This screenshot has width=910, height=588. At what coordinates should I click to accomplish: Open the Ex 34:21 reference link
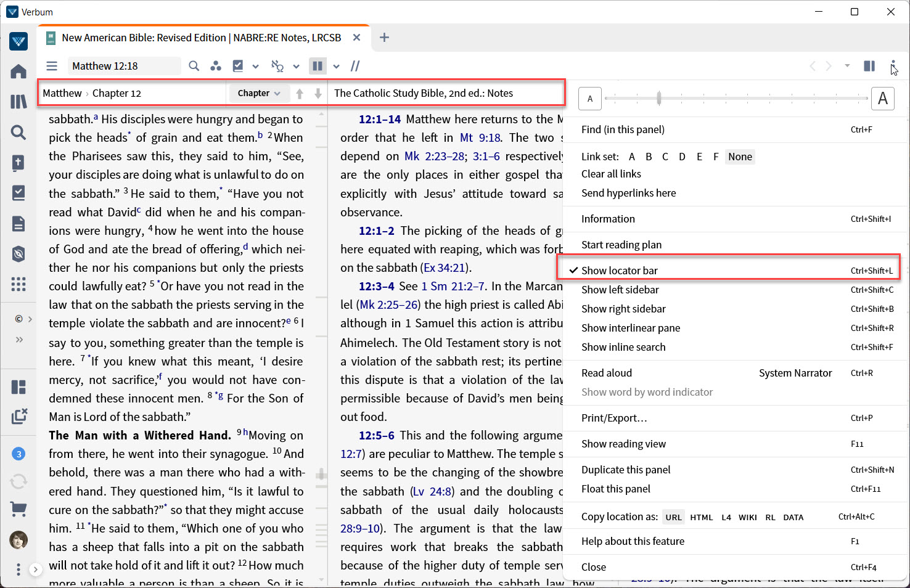(x=445, y=267)
